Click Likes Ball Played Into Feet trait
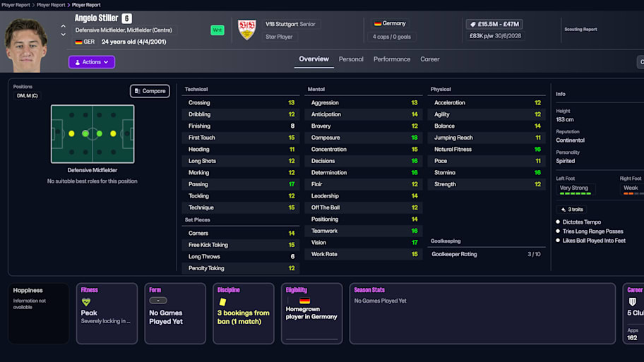Viewport: 644px width, 362px height. [594, 241]
